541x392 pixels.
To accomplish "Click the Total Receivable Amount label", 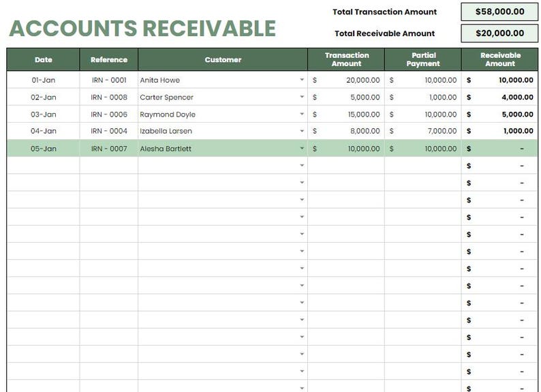I will coord(385,33).
